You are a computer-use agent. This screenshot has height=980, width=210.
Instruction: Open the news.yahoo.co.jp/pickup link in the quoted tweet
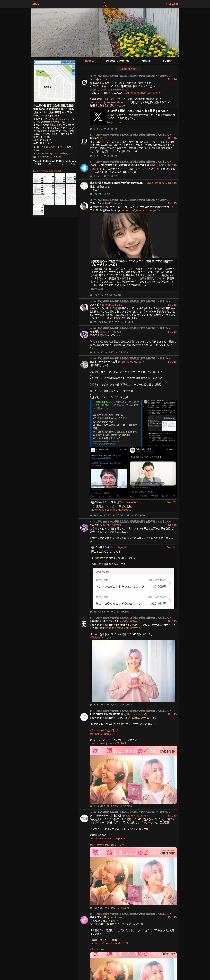(x=111, y=510)
